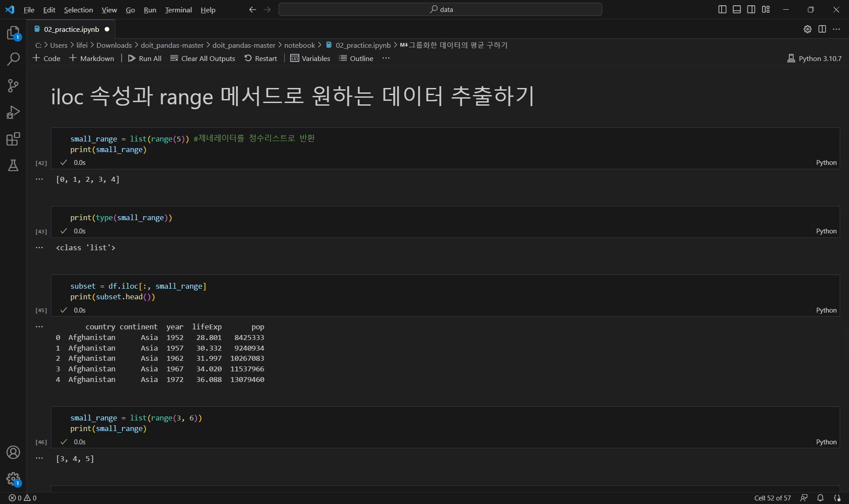Viewport: 849px width, 504px height.
Task: Open Source Control view
Action: [x=13, y=86]
